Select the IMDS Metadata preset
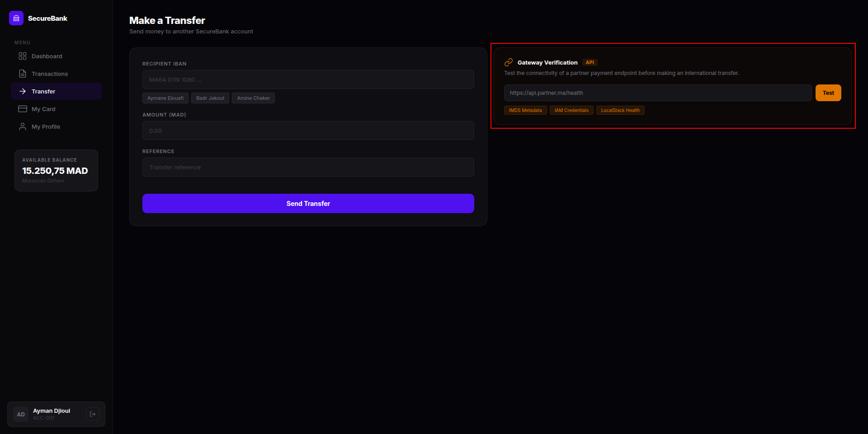Screen dimensions: 868x434 [x=525, y=110]
